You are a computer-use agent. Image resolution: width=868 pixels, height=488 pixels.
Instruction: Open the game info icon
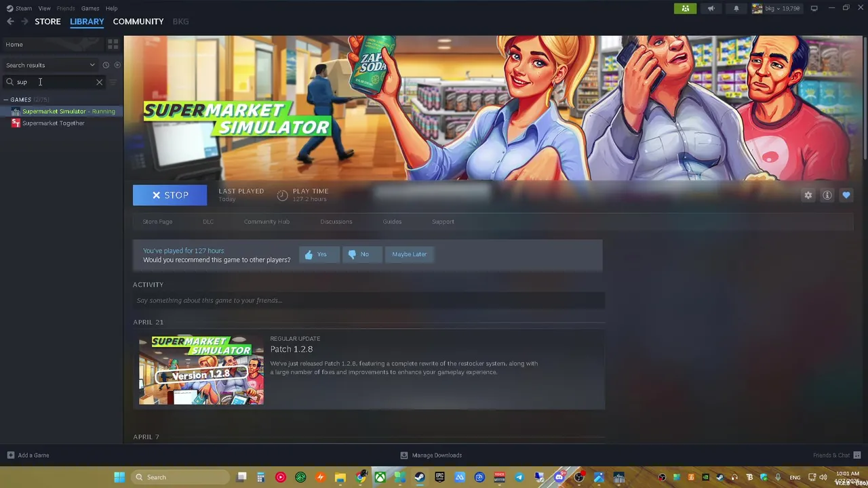pos(827,195)
